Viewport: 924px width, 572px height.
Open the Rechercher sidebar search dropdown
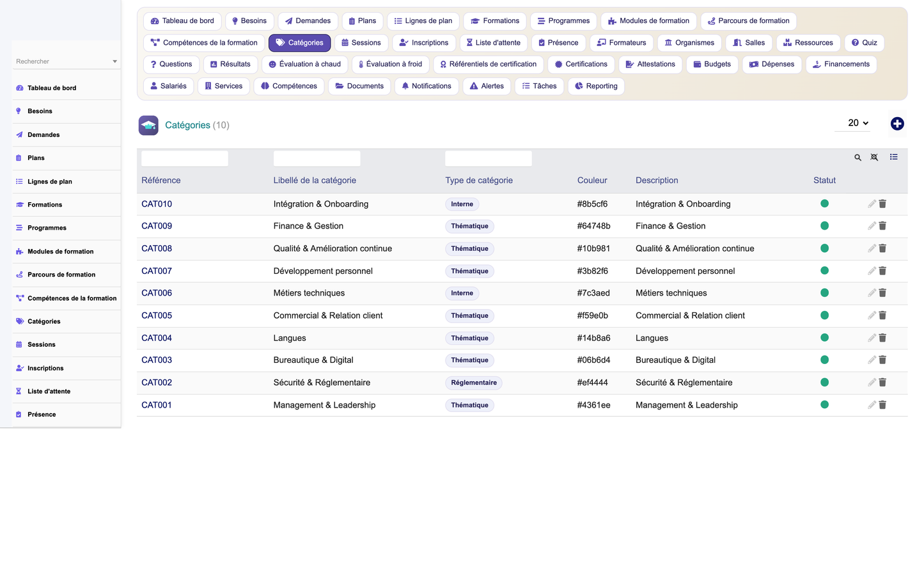[x=67, y=61]
